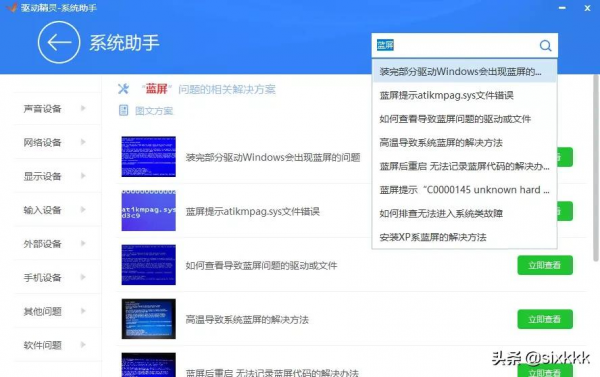Select suggestion 蓝屏后重启 无法记录蓝屏代码的解决办...
600x377 pixels.
pos(464,166)
